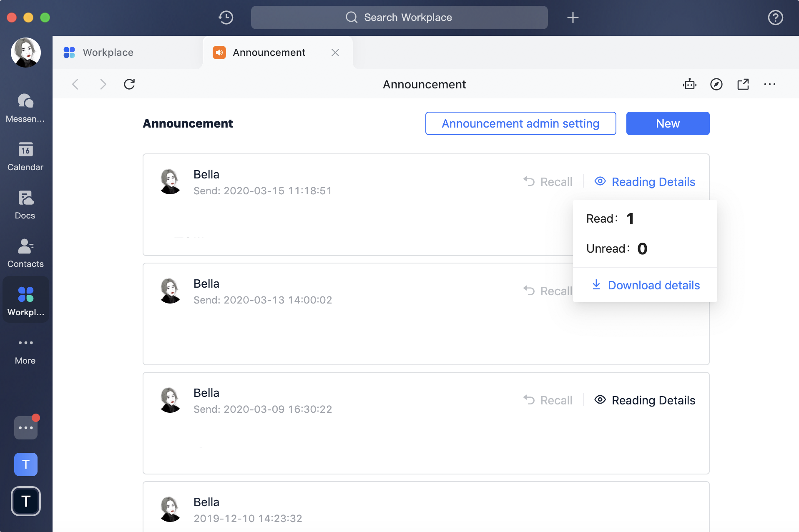This screenshot has width=799, height=532.
Task: Create a new announcement
Action: pyautogui.click(x=667, y=123)
